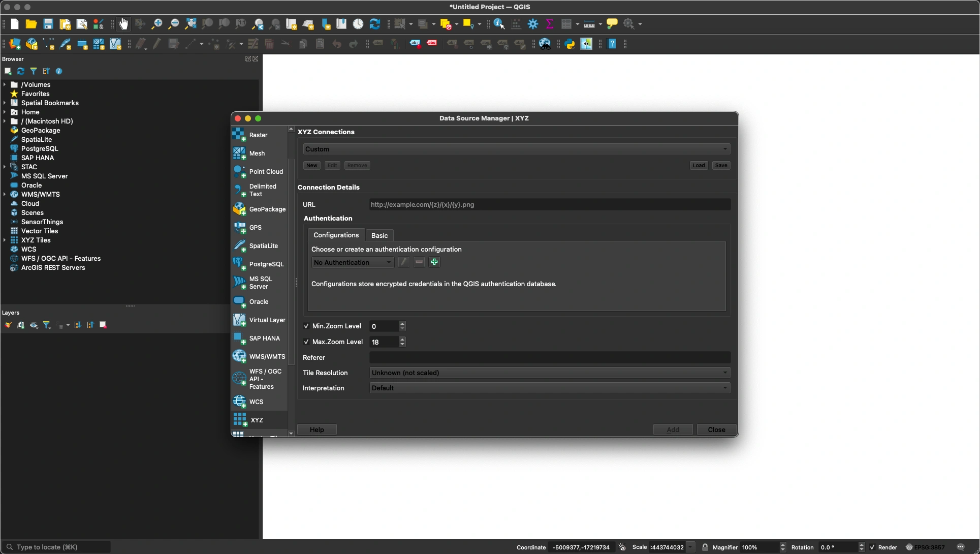Viewport: 980px width, 554px height.
Task: Switch to the Configurations authentication tab
Action: [336, 235]
